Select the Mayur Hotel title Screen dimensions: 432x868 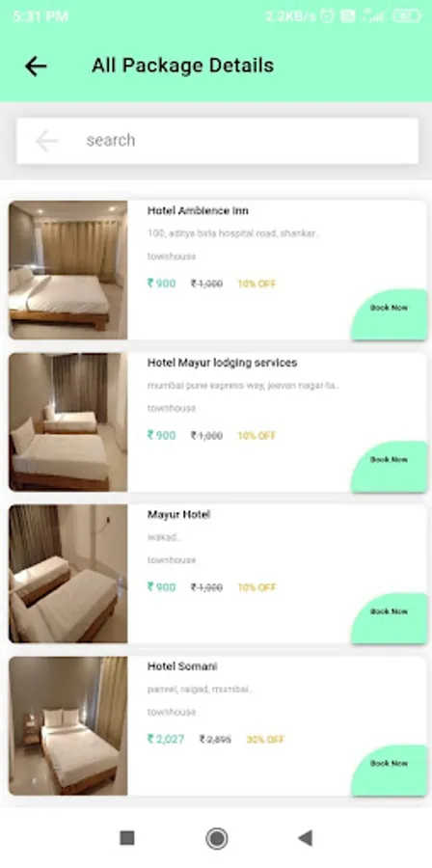click(x=178, y=514)
